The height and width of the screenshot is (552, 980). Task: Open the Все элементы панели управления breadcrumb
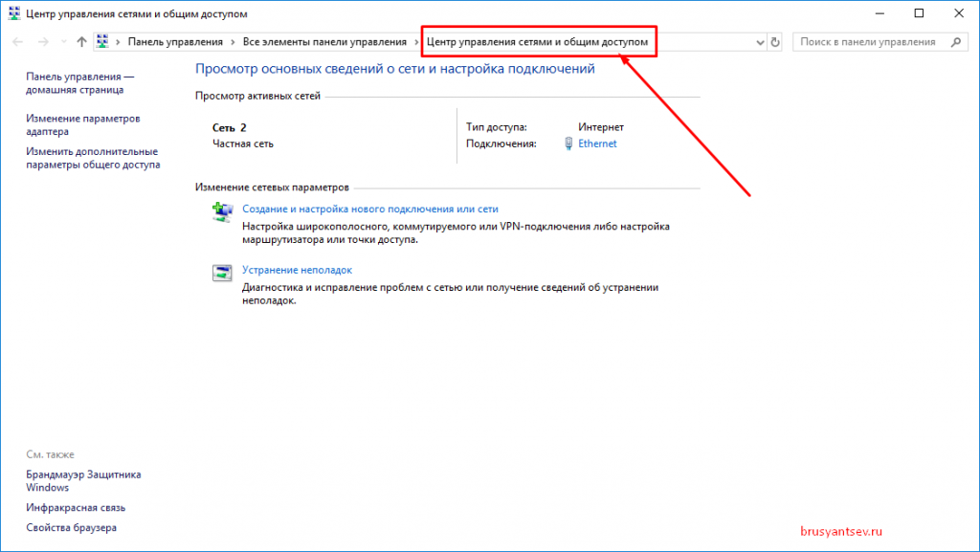click(324, 42)
